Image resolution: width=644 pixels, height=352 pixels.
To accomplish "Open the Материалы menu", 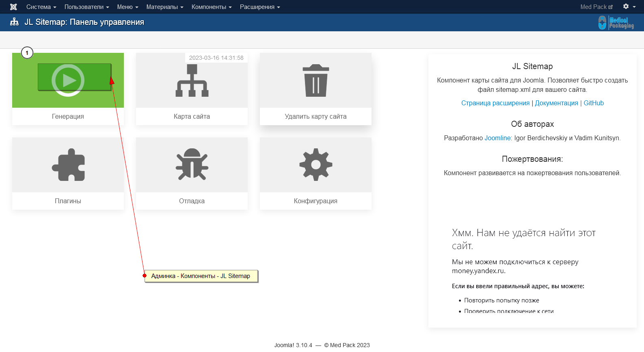I will 164,7.
